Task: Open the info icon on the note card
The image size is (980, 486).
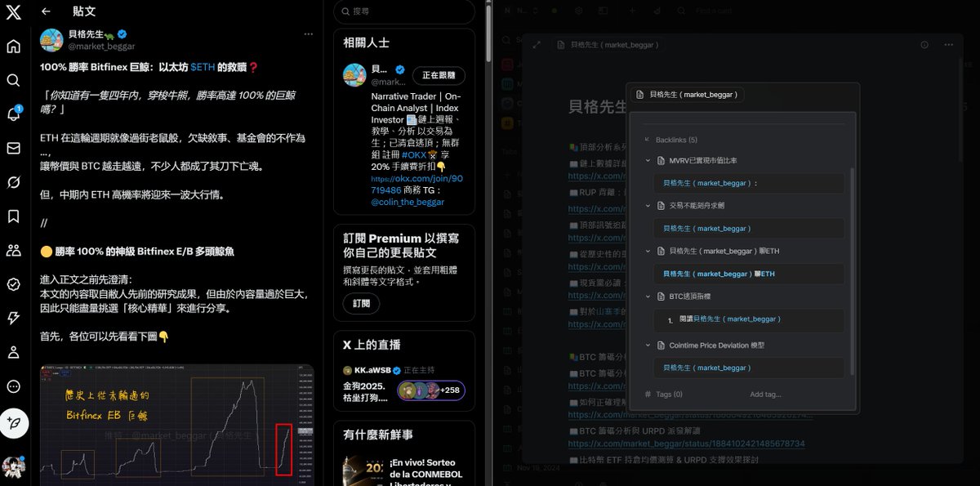Action: pyautogui.click(x=924, y=45)
